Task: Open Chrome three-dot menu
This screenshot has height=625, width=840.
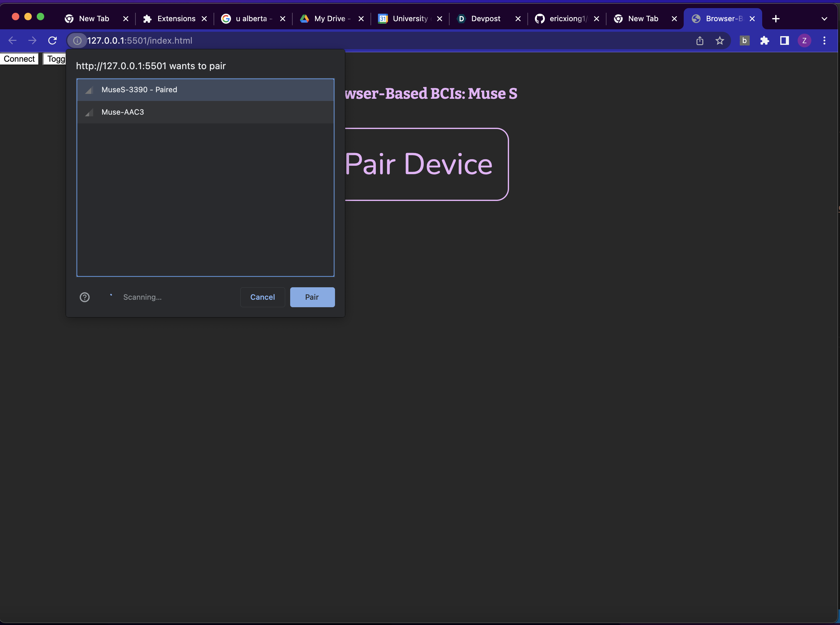Action: coord(824,41)
